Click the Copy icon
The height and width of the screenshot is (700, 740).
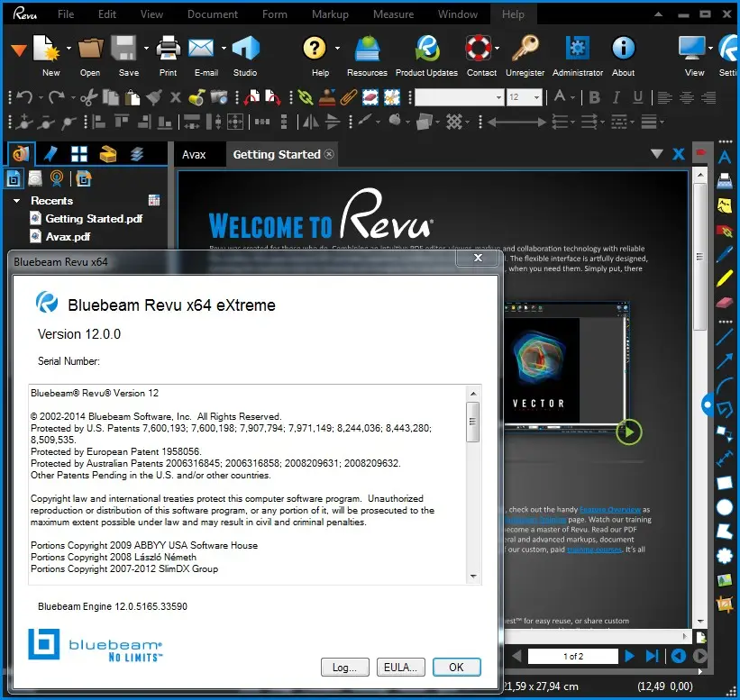[x=111, y=97]
